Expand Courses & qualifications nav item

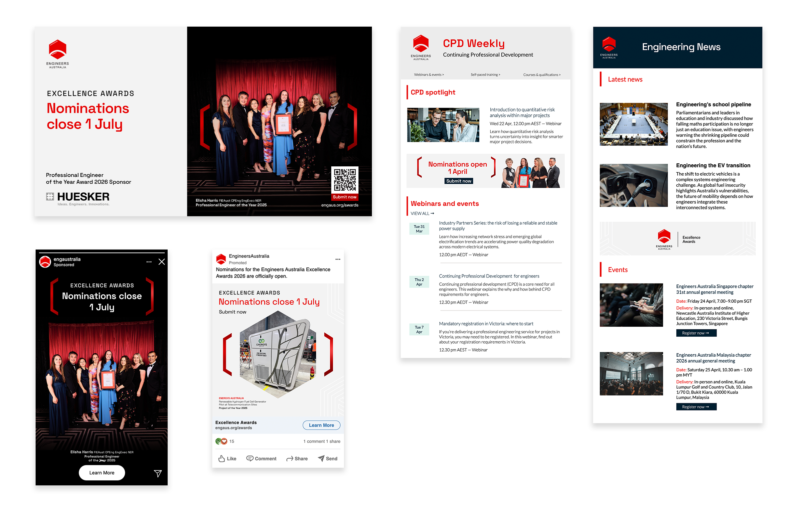(x=542, y=75)
